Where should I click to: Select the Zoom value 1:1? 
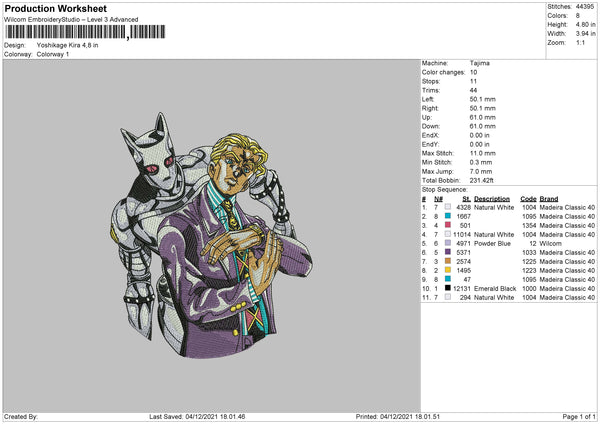point(580,42)
